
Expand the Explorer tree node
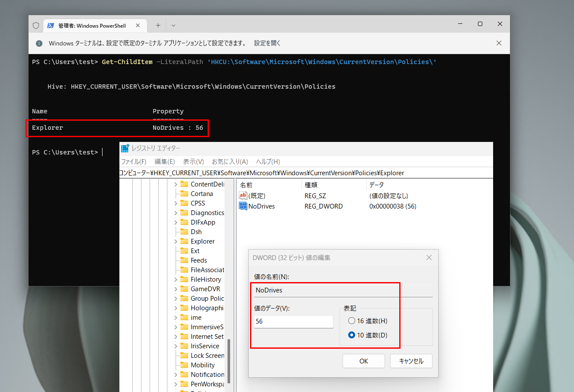click(x=176, y=241)
